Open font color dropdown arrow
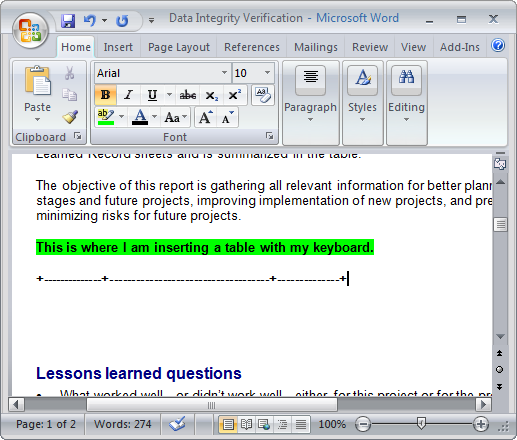 point(154,117)
